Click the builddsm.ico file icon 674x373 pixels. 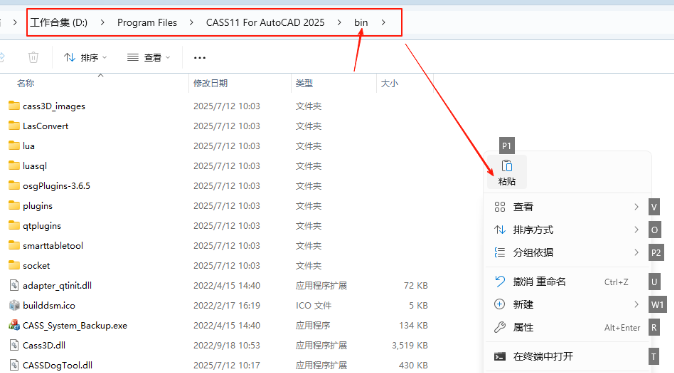14,305
